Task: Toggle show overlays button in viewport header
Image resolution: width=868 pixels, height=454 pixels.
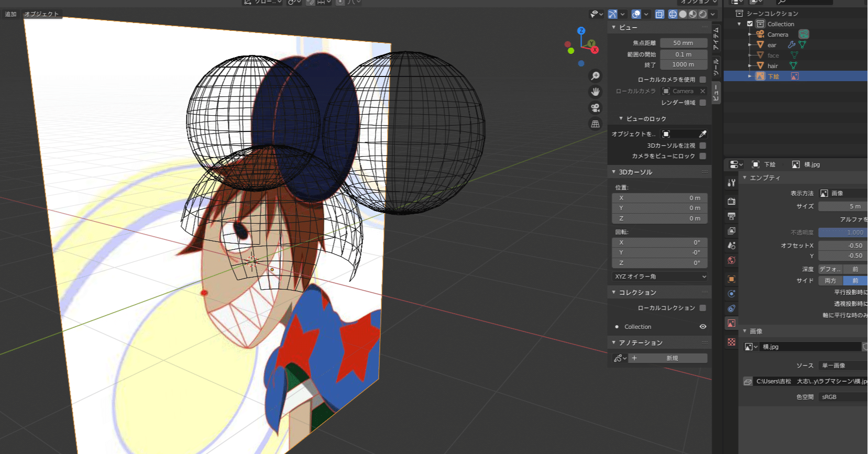Action: pos(636,14)
